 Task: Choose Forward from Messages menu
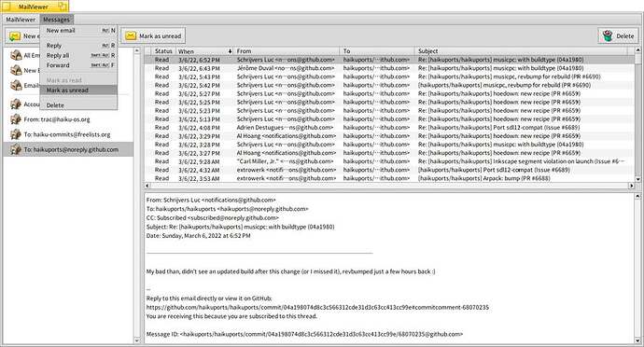(78, 65)
